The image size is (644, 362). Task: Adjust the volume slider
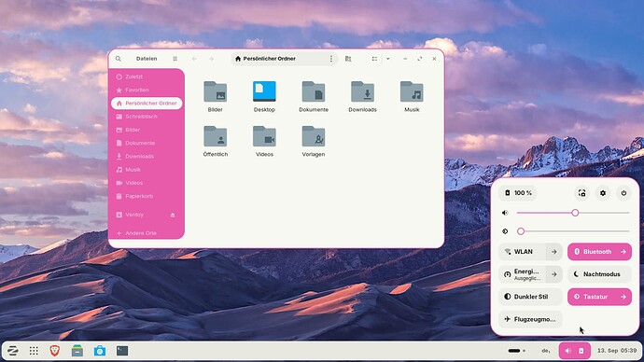pos(573,213)
